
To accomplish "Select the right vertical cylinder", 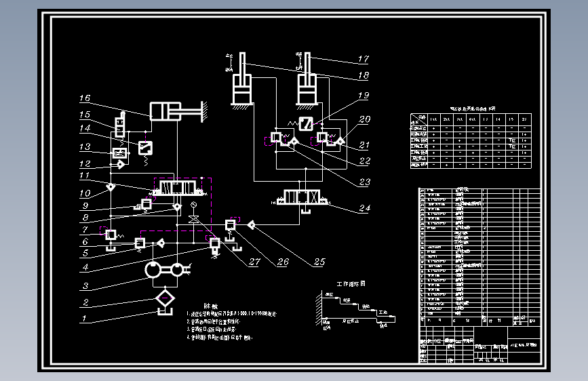I will 307,81.
